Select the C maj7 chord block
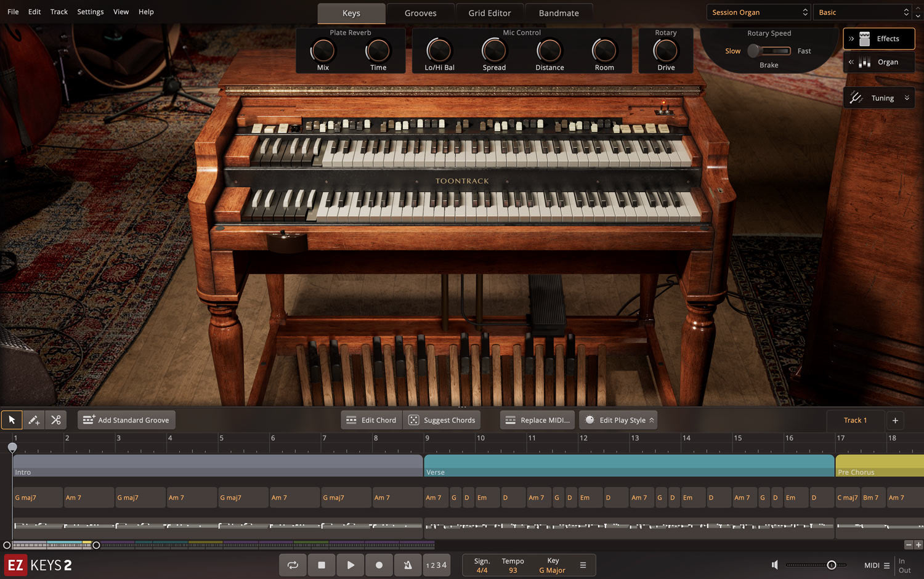Screen dimensions: 924x579 pyautogui.click(x=848, y=498)
